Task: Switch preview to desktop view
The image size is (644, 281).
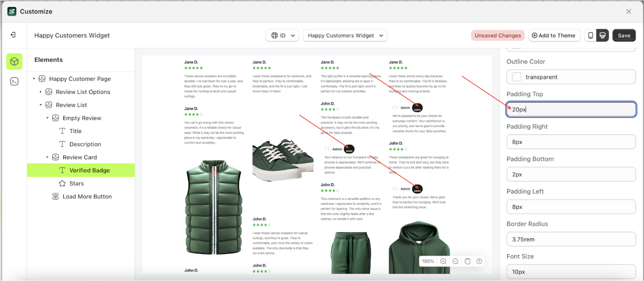Action: click(603, 35)
